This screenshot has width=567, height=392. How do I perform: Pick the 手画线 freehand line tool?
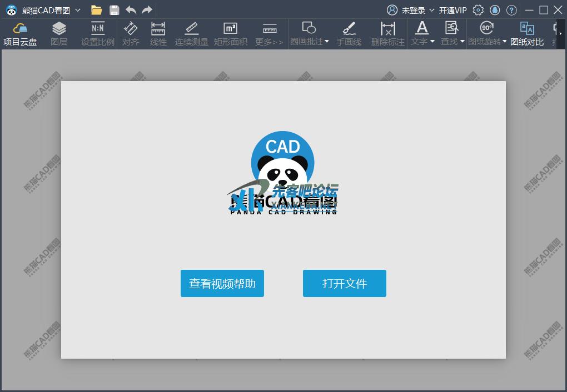click(349, 34)
